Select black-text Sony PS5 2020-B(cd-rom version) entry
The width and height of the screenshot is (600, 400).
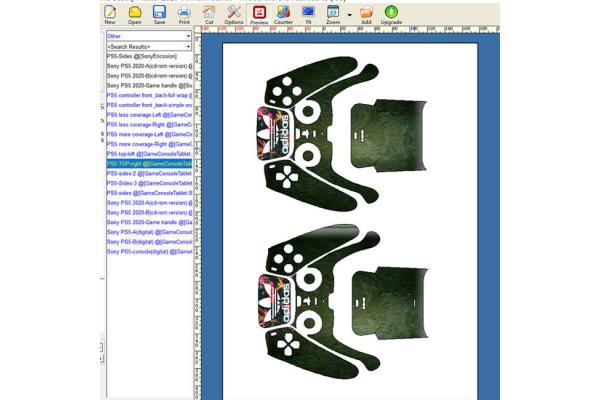[149, 76]
